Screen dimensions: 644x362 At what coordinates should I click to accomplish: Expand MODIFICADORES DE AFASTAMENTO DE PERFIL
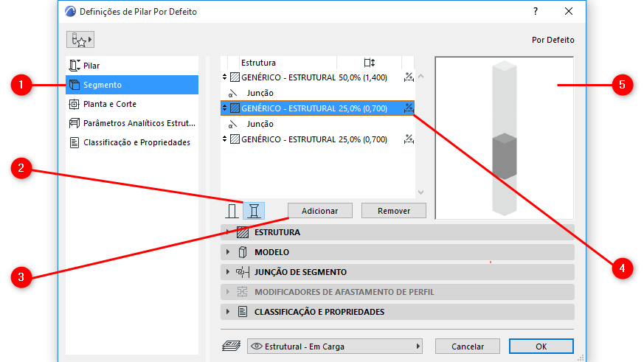(x=397, y=292)
